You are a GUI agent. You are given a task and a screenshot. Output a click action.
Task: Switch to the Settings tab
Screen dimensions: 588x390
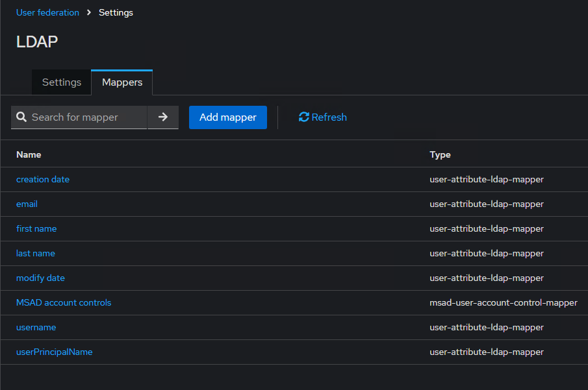(62, 82)
